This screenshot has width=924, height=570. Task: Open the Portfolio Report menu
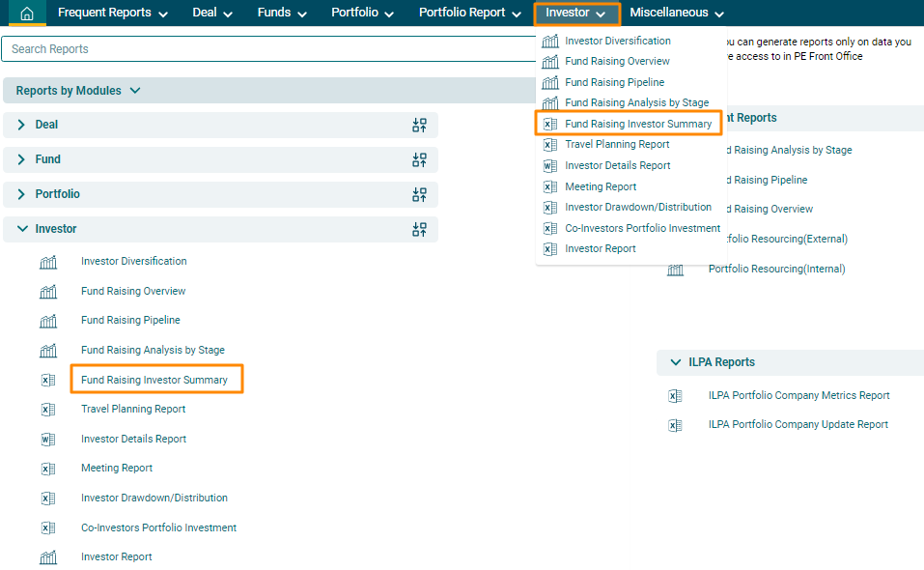(470, 14)
